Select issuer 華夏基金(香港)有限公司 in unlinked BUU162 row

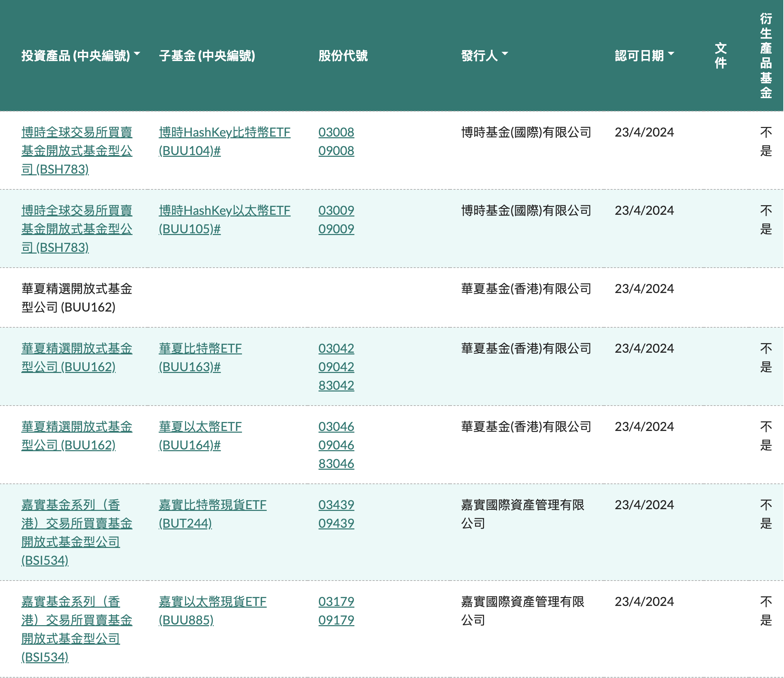pos(526,289)
